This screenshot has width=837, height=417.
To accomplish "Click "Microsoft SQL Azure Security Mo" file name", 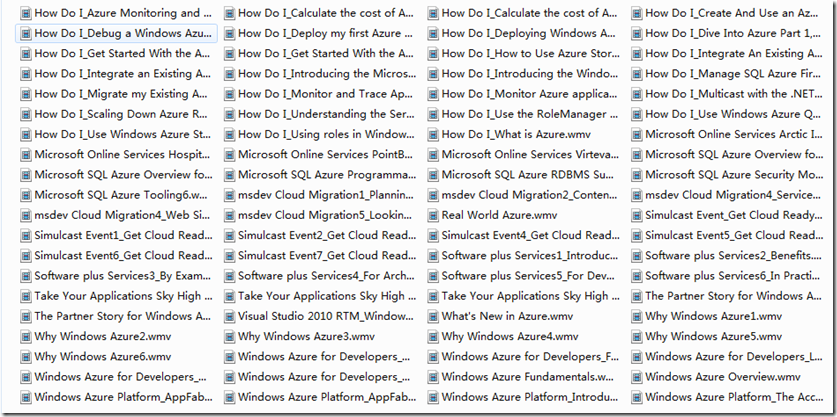I will pos(733,175).
